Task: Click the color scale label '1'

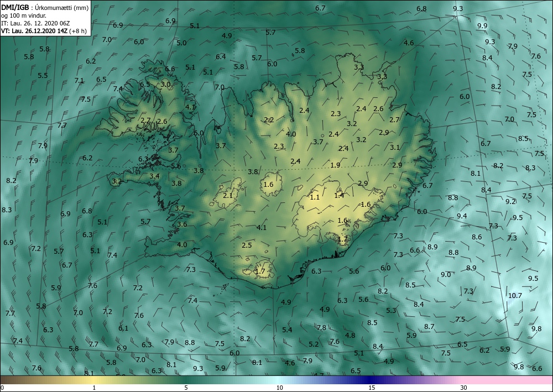Action: coord(94,388)
